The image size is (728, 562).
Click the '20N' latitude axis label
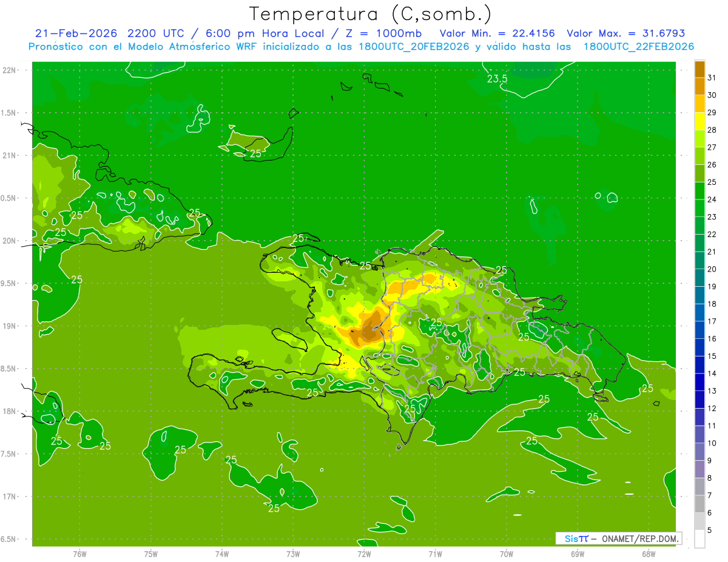point(10,241)
